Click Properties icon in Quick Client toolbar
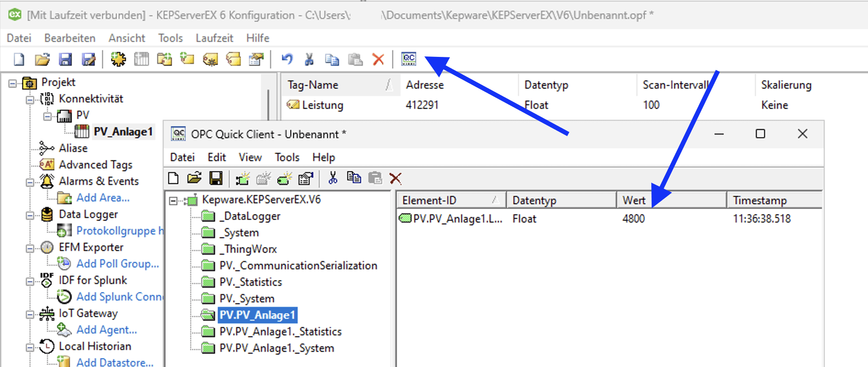Image resolution: width=868 pixels, height=367 pixels. [306, 178]
